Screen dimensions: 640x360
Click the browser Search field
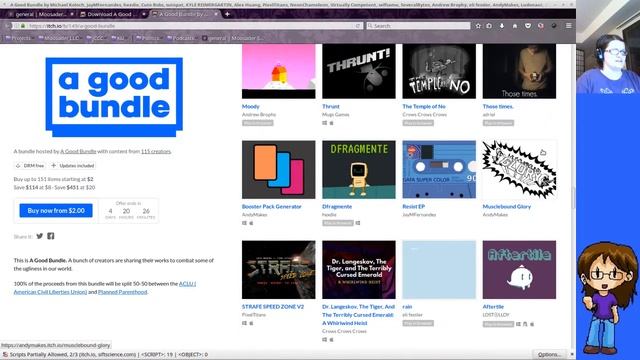coord(418,26)
